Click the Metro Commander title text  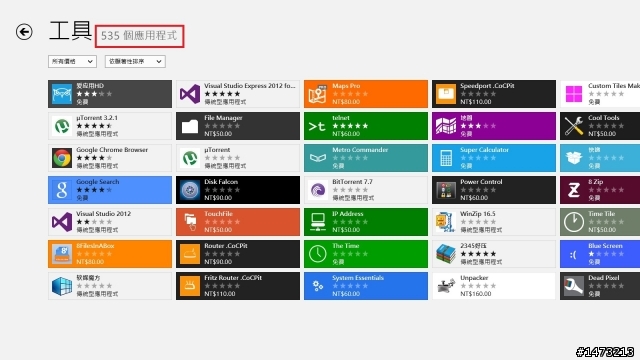coord(360,150)
